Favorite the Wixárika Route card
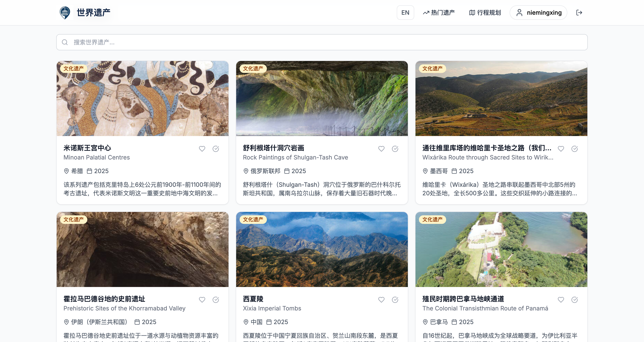 point(561,149)
